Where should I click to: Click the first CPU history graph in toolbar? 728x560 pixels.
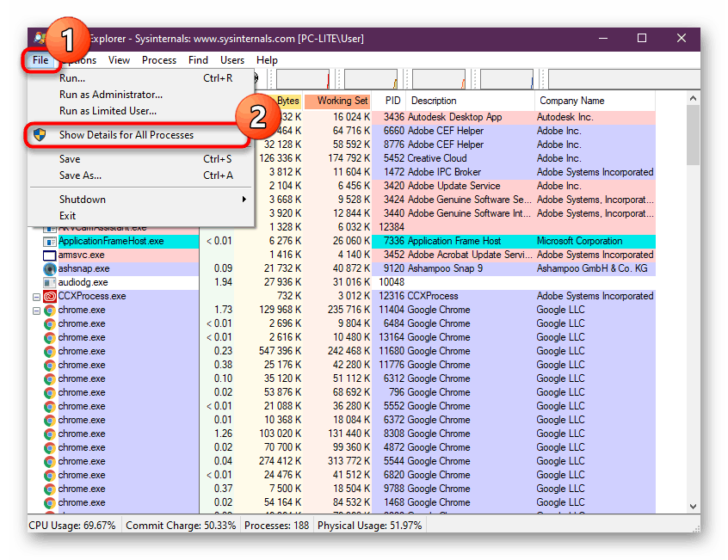[303, 79]
